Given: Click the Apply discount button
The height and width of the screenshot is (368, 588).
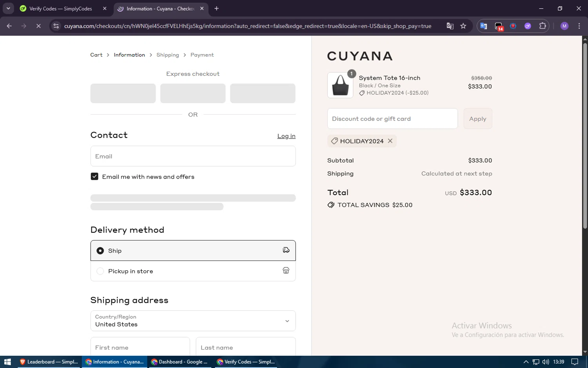Looking at the screenshot, I should coord(478,118).
